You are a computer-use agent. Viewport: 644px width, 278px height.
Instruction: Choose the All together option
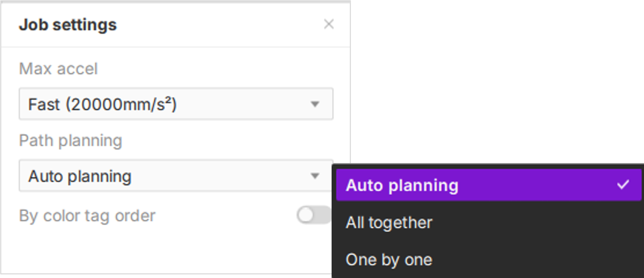point(389,223)
